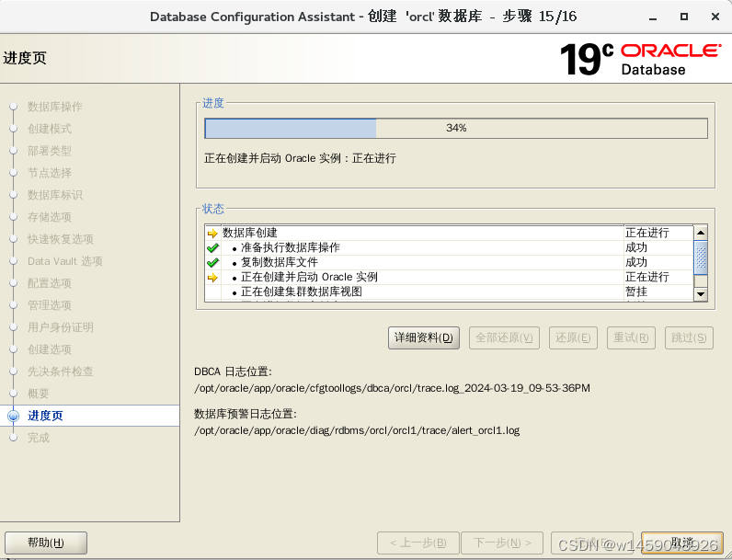Select the 快速恢复选项 step in sidebar
This screenshot has width=732, height=560.
(60, 239)
